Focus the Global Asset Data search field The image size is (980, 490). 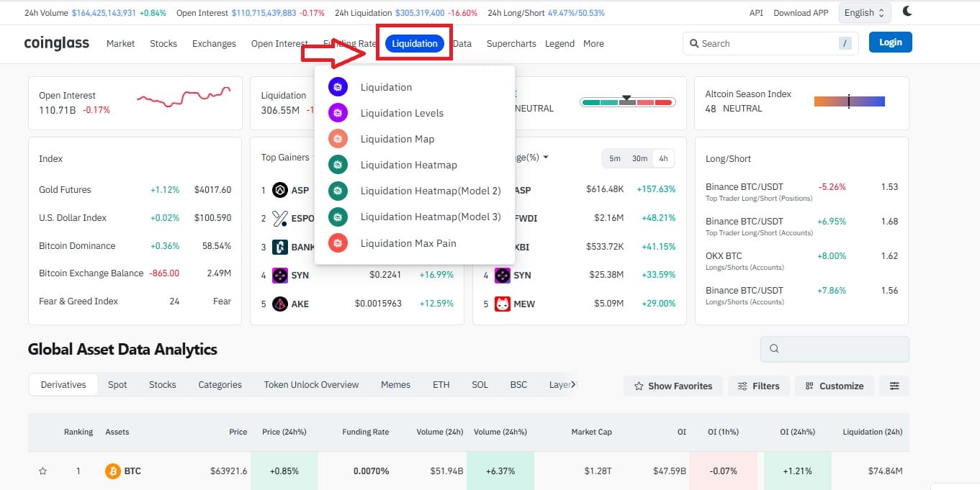point(835,349)
